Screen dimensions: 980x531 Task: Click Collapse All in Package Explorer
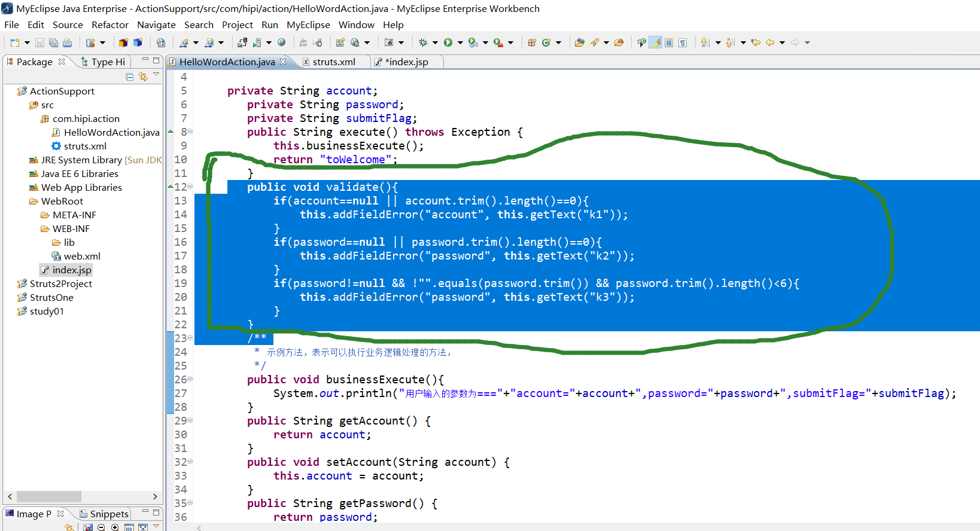coord(130,77)
